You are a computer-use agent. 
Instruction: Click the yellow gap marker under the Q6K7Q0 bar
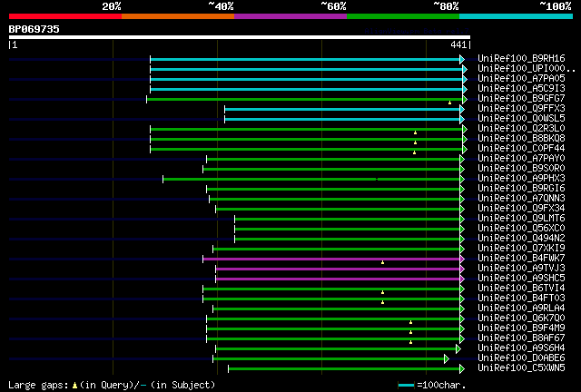click(x=410, y=322)
